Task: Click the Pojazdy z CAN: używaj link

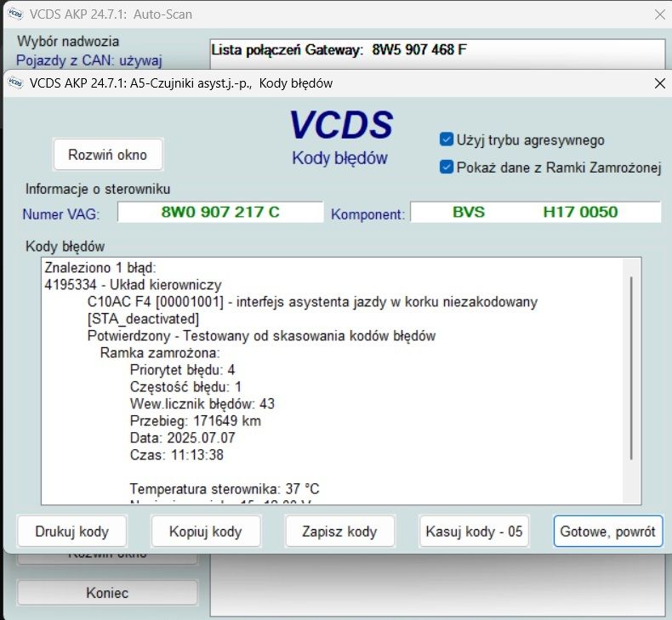Action: 88,60
